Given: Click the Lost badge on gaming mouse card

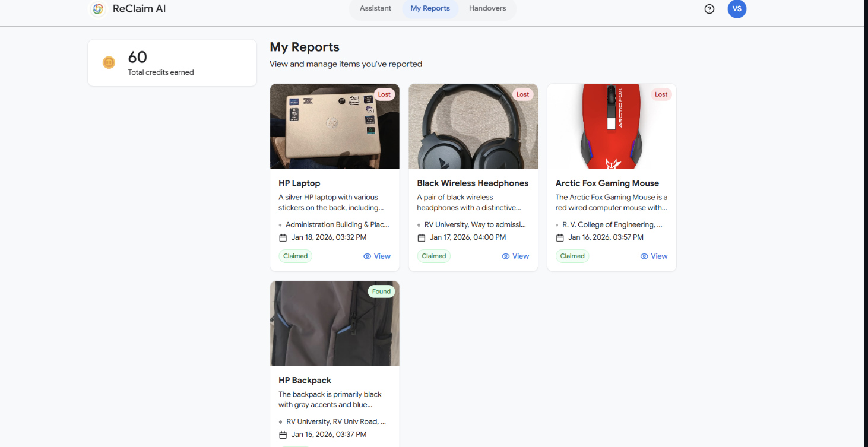Looking at the screenshot, I should coord(661,94).
